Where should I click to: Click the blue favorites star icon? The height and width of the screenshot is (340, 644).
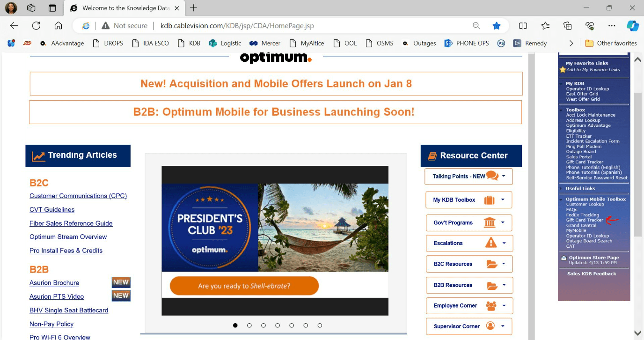click(x=497, y=26)
